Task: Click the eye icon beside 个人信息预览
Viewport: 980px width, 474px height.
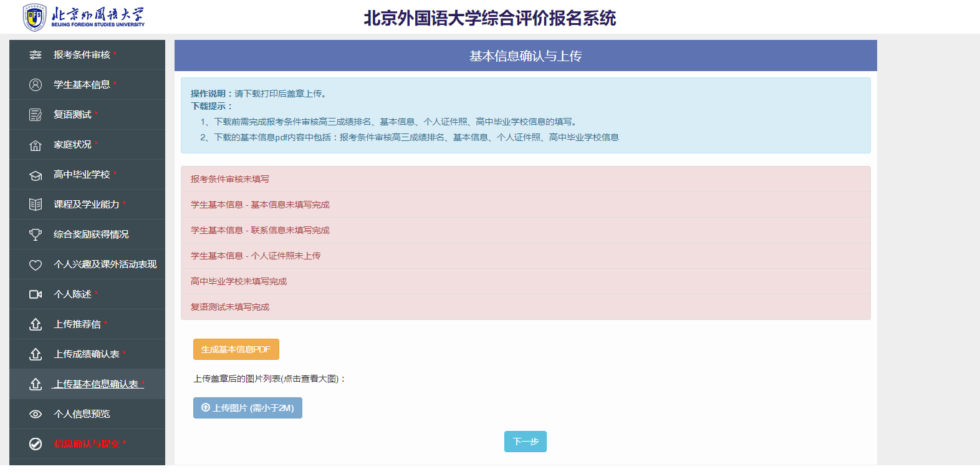Action: point(36,414)
